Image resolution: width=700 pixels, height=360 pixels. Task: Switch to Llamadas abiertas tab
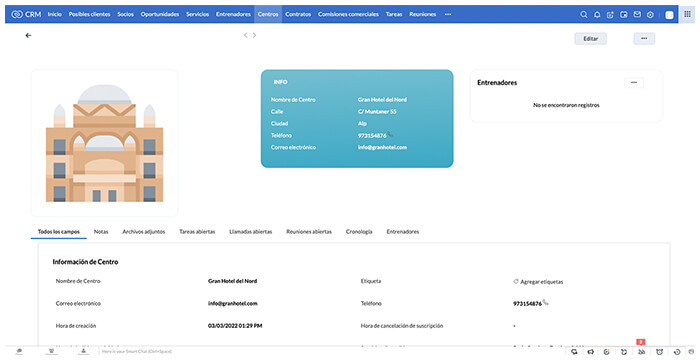(x=250, y=232)
